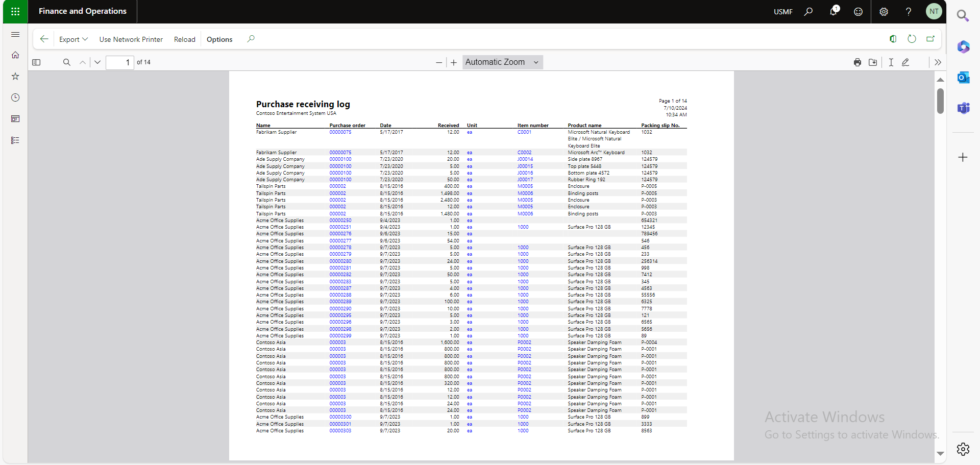Go to the next page arrow

tap(97, 62)
